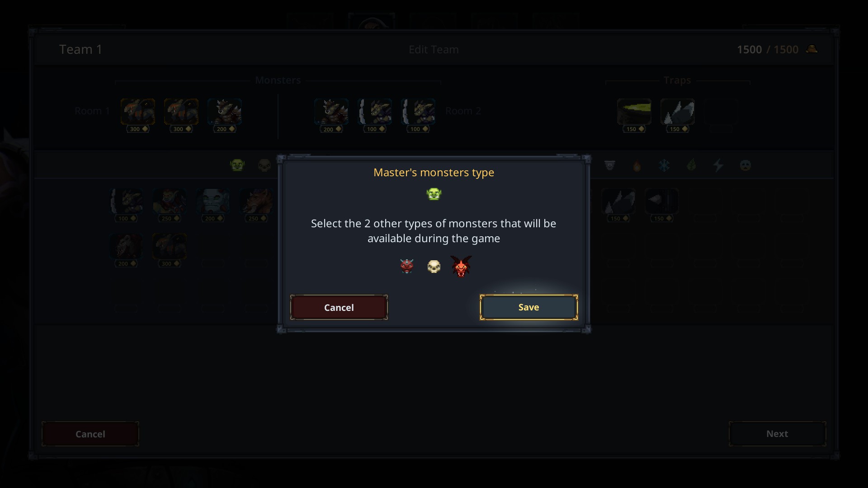Save the monster type selection
The image size is (868, 488).
pyautogui.click(x=528, y=307)
